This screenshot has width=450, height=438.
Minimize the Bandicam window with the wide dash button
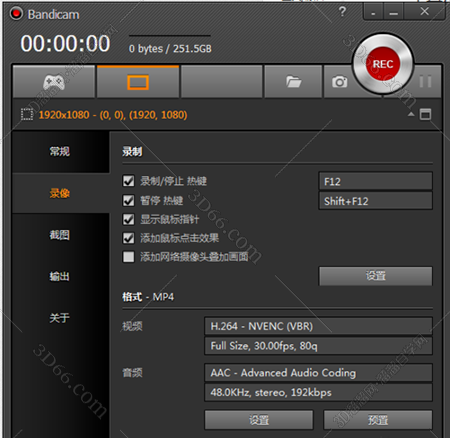point(394,12)
